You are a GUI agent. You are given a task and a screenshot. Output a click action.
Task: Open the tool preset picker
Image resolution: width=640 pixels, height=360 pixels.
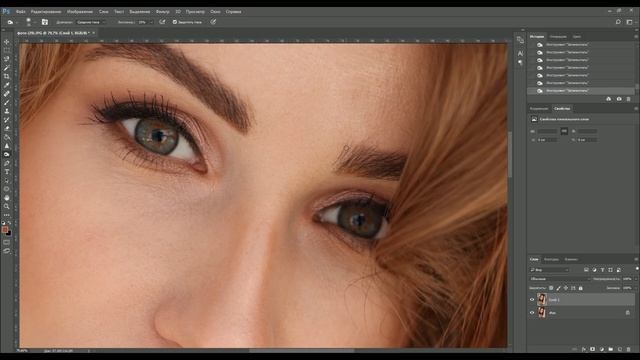[x=12, y=22]
